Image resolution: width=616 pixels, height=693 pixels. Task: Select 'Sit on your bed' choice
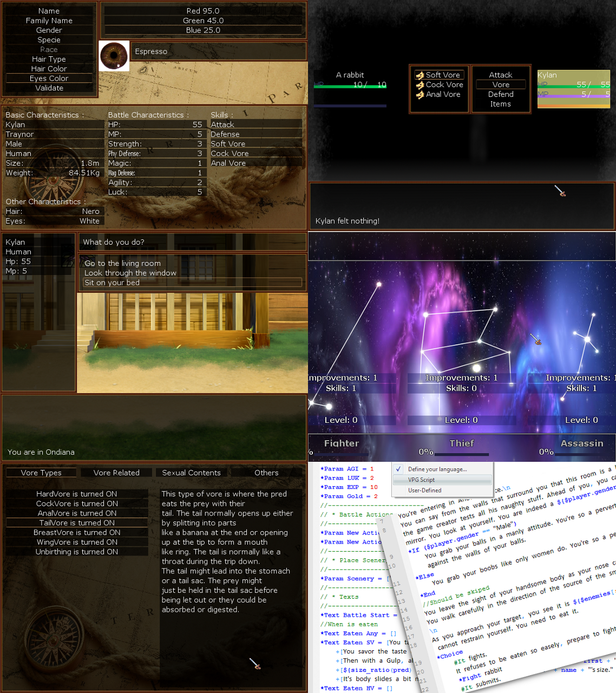pos(192,283)
